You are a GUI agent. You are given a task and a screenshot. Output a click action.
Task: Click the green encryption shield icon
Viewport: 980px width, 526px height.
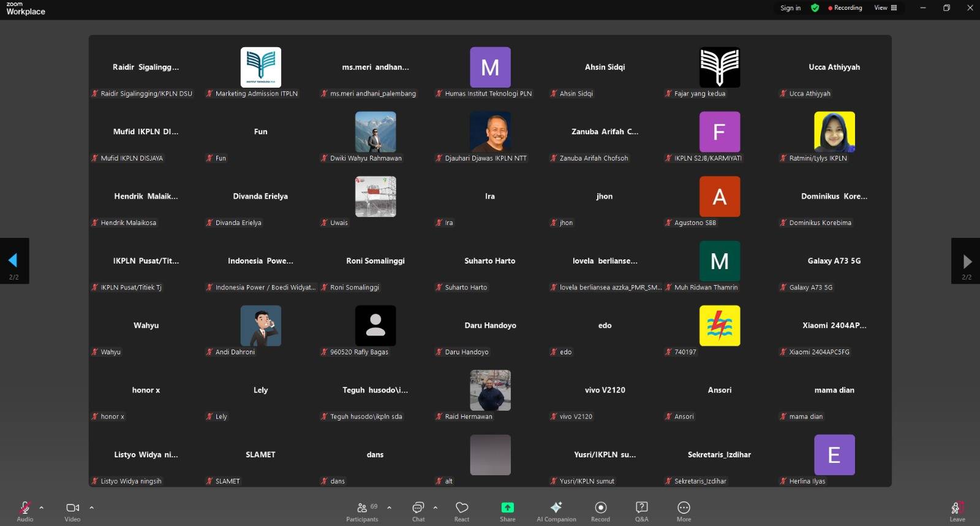pos(815,8)
